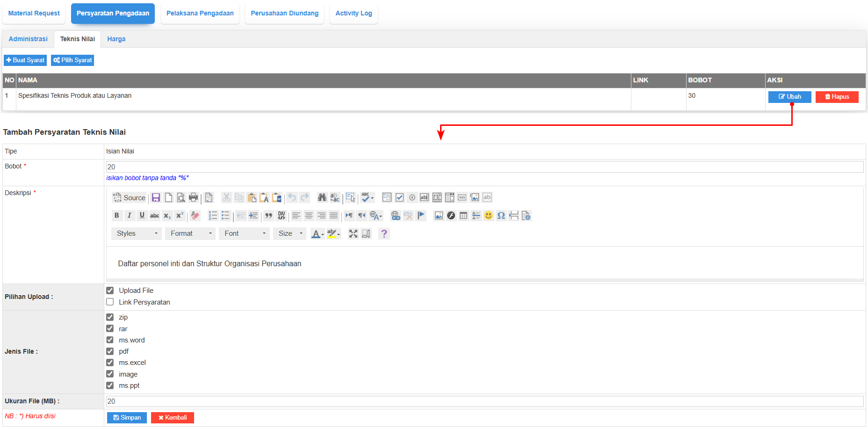Click the Print icon in editor toolbar
Viewport: 868px width, 429px height.
pyautogui.click(x=193, y=197)
